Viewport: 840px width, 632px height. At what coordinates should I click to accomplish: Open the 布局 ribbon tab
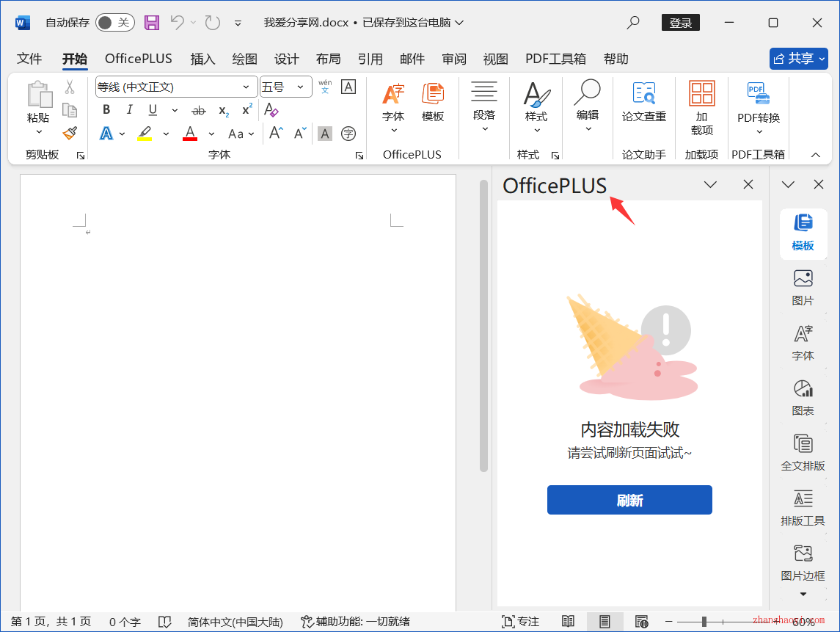coord(329,59)
